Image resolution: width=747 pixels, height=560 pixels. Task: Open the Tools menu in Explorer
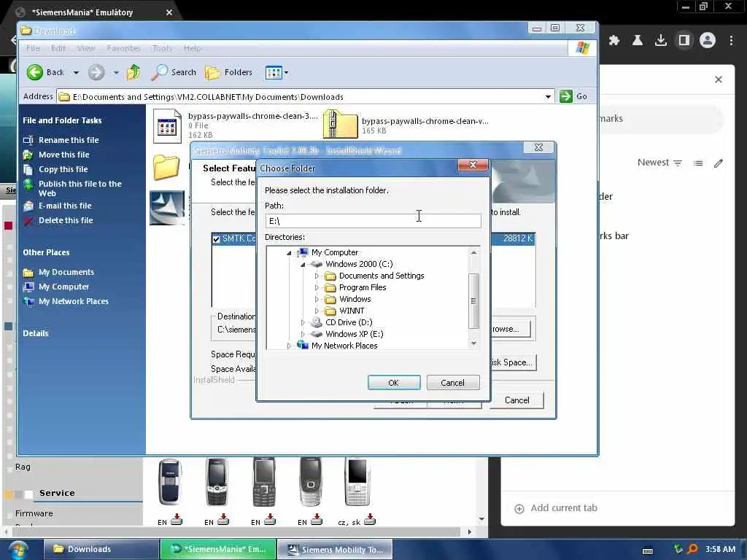[x=162, y=48]
